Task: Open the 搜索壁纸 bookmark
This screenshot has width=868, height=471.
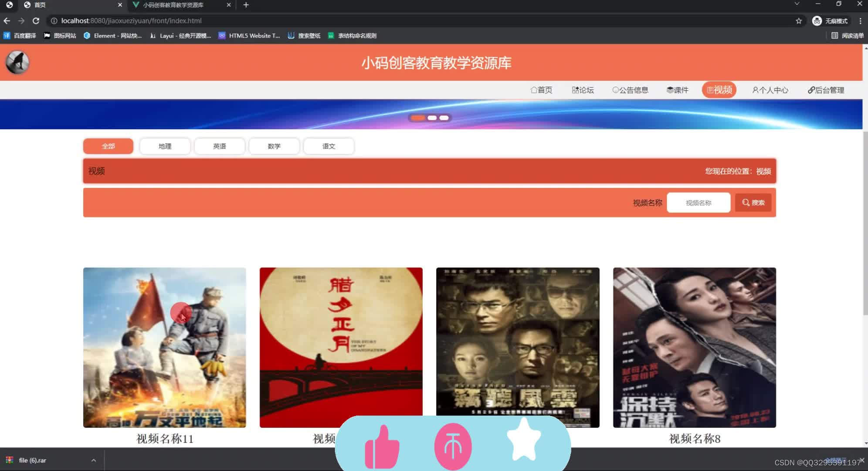Action: click(304, 36)
